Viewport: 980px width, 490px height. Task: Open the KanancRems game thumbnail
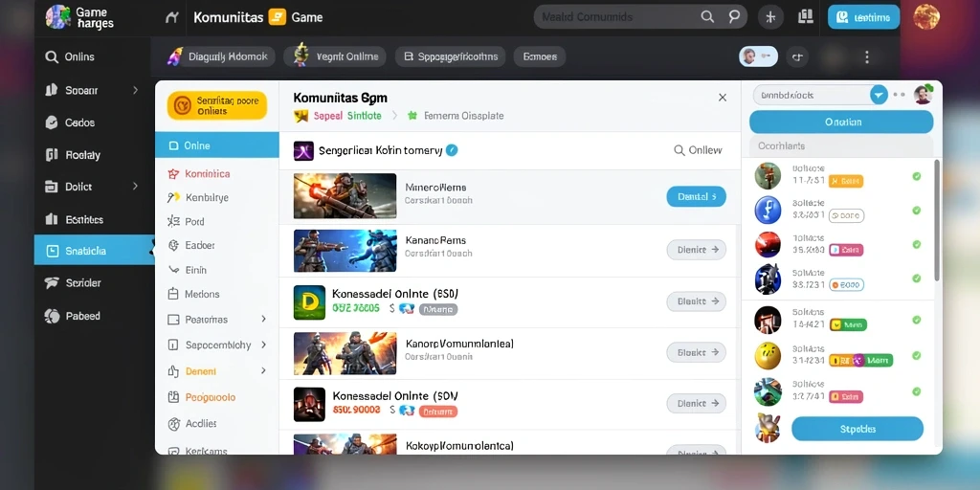[345, 250]
